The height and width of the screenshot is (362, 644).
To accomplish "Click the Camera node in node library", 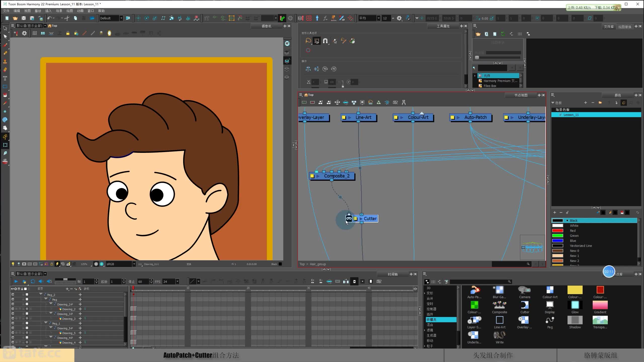I will (x=525, y=292).
